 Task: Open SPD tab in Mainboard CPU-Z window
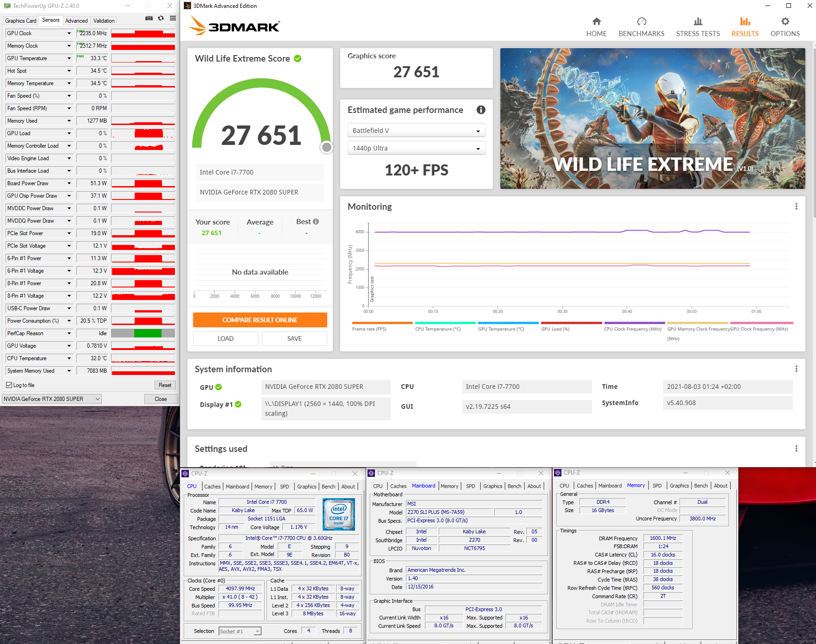pyautogui.click(x=470, y=486)
